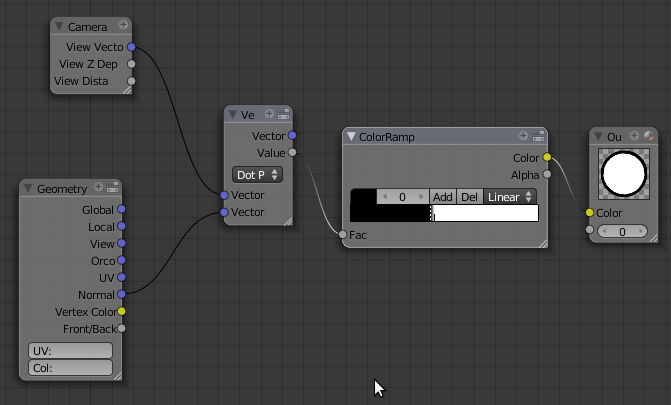Click the Add color stop button
The width and height of the screenshot is (671, 405).
[x=442, y=197]
